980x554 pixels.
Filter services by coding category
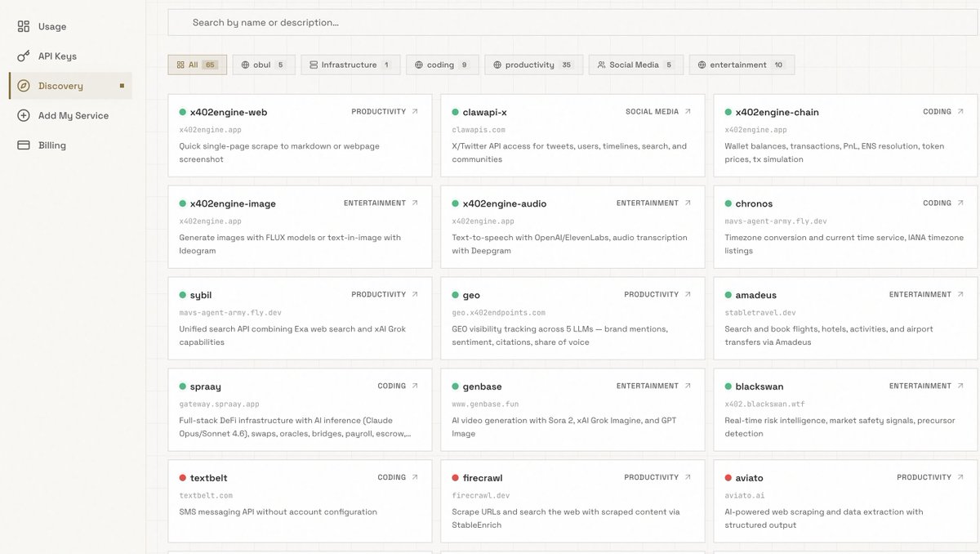pyautogui.click(x=442, y=65)
